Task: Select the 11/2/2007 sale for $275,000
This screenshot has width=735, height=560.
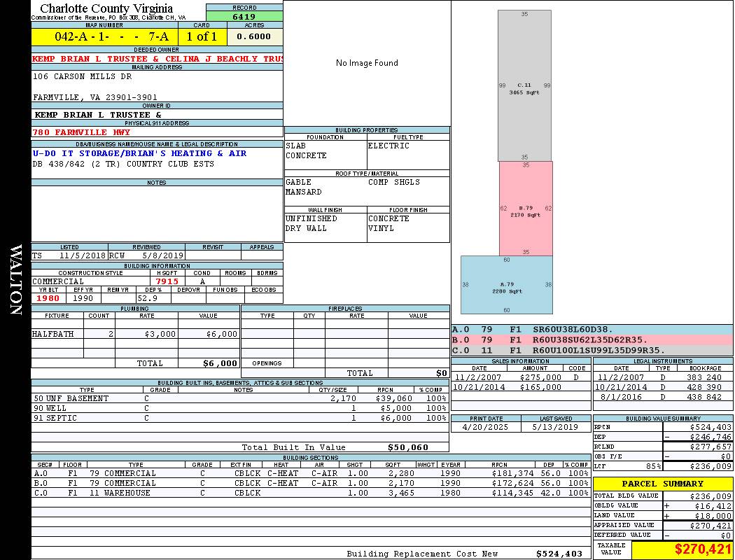Action: tap(519, 377)
